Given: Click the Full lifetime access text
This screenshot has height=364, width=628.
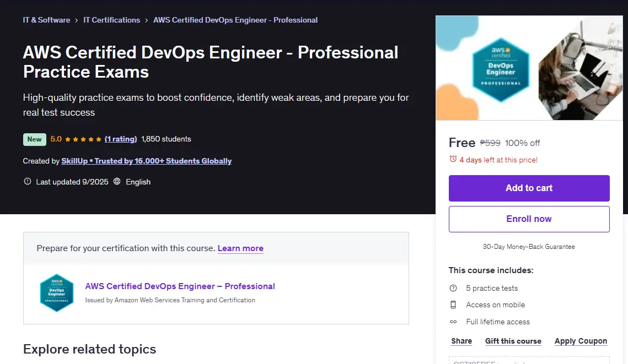Looking at the screenshot, I should pyautogui.click(x=498, y=322).
